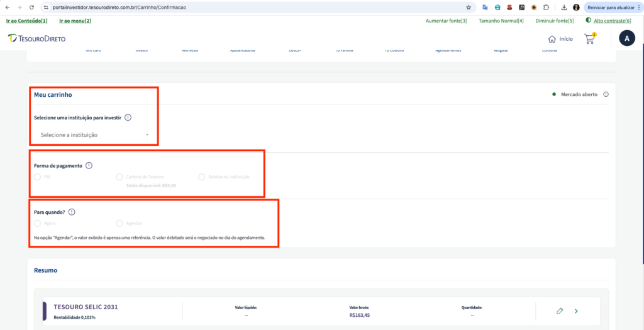This screenshot has height=330, width=644.
Task: Choose Debitar na instituição radio button
Action: pos(202,177)
